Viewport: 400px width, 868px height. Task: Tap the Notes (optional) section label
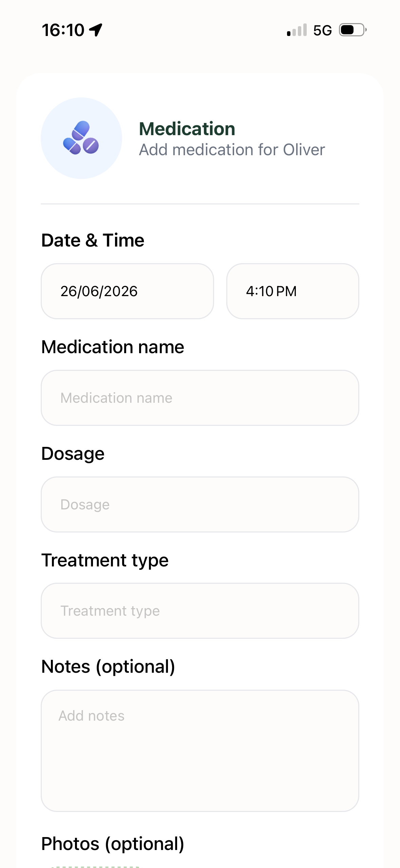coord(108,666)
